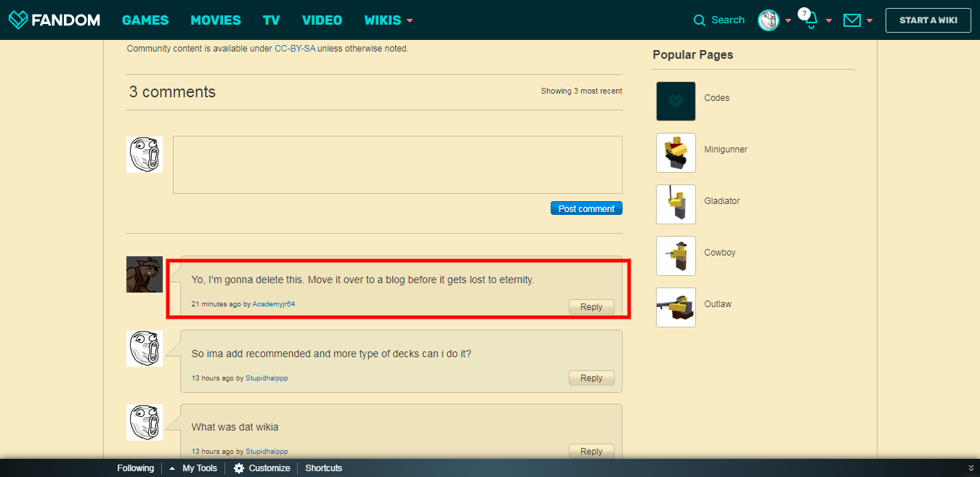Open the Following toolbar link
This screenshot has height=477, width=980.
[136, 468]
